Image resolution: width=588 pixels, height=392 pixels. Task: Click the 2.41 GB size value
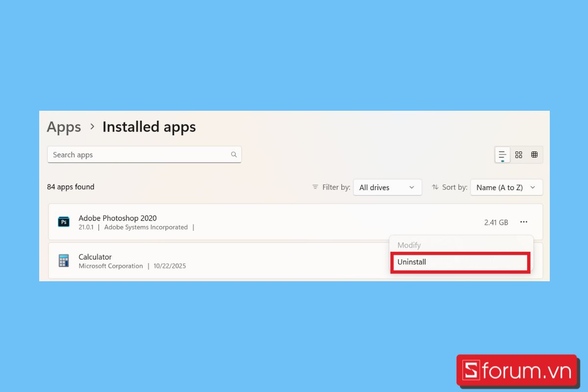point(496,222)
